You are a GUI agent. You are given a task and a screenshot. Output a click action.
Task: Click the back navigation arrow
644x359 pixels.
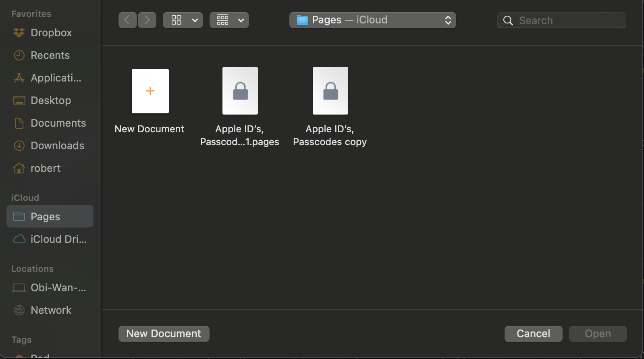(x=127, y=20)
